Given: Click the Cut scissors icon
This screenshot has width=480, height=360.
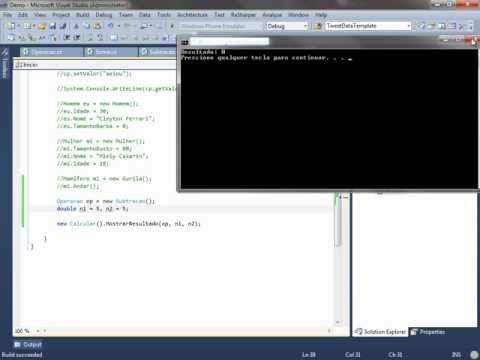Looking at the screenshot, I should [76, 26].
